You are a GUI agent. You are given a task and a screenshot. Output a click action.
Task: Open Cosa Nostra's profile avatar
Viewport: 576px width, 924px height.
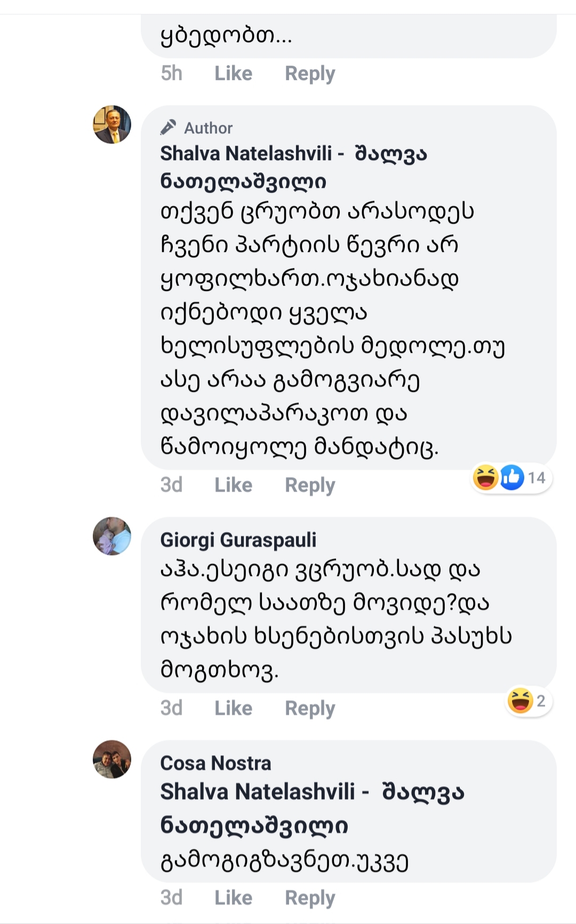112,759
